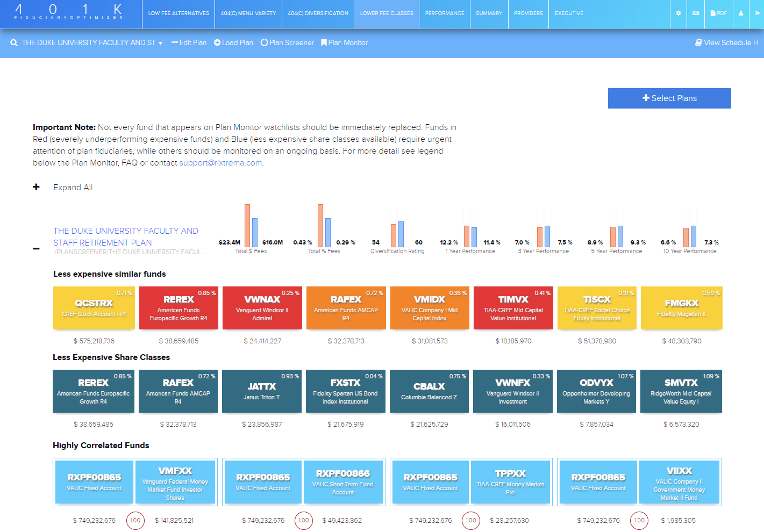Open the VMFXX correlated fund tile

(x=175, y=483)
